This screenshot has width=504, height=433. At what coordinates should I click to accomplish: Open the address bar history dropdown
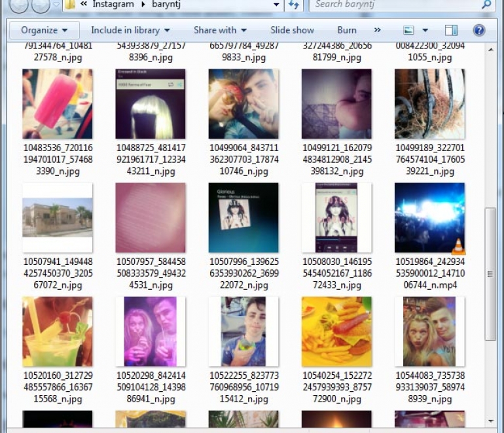click(276, 5)
